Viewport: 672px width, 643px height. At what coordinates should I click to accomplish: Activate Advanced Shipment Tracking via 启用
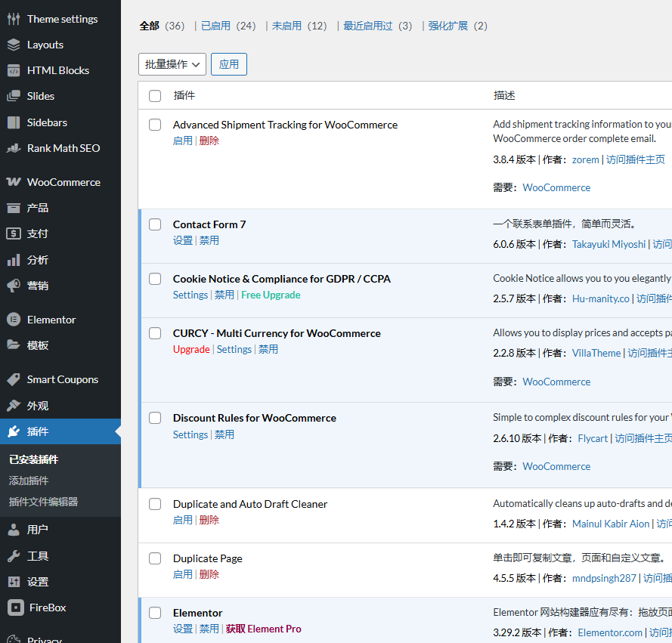183,141
